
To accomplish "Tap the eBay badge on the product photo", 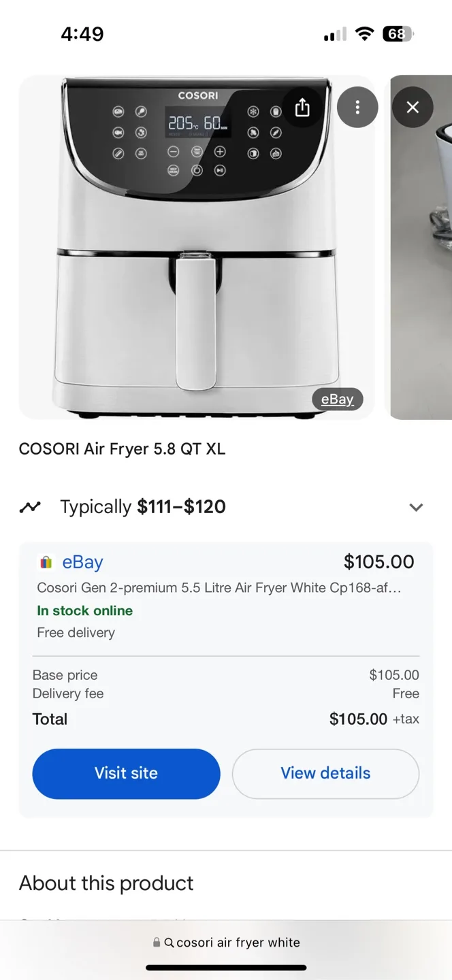I will pos(336,399).
